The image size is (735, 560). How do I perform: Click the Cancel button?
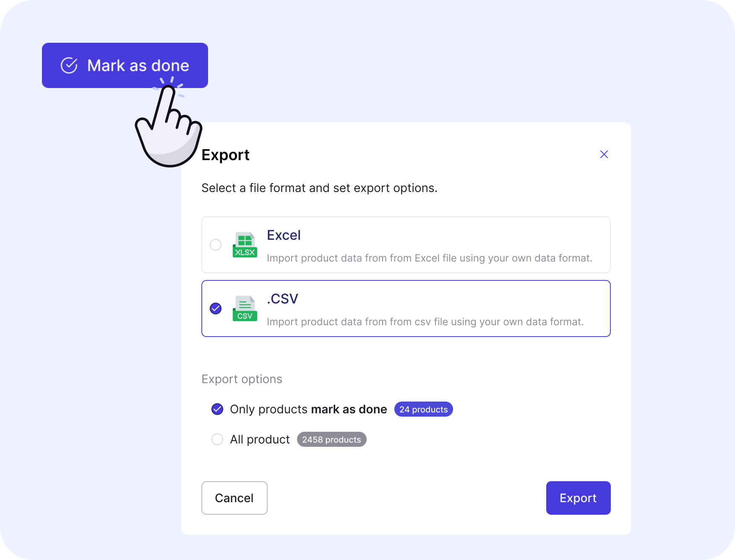(235, 498)
